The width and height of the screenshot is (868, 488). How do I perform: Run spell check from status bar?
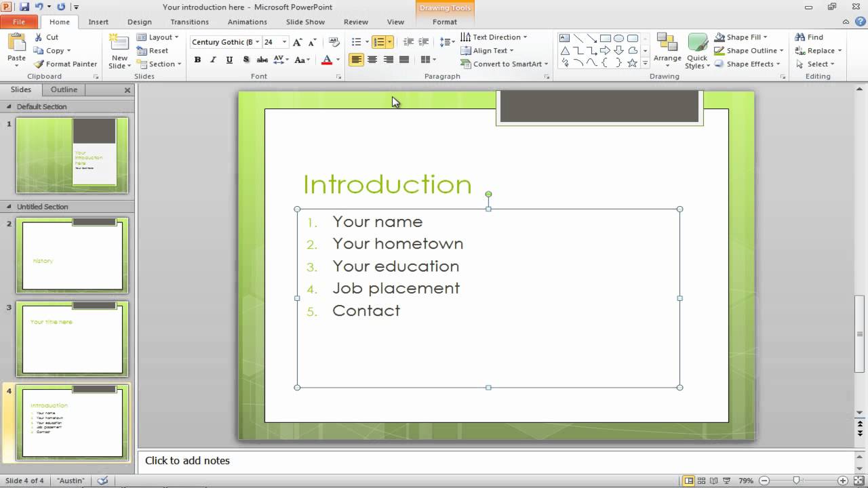click(102, 481)
